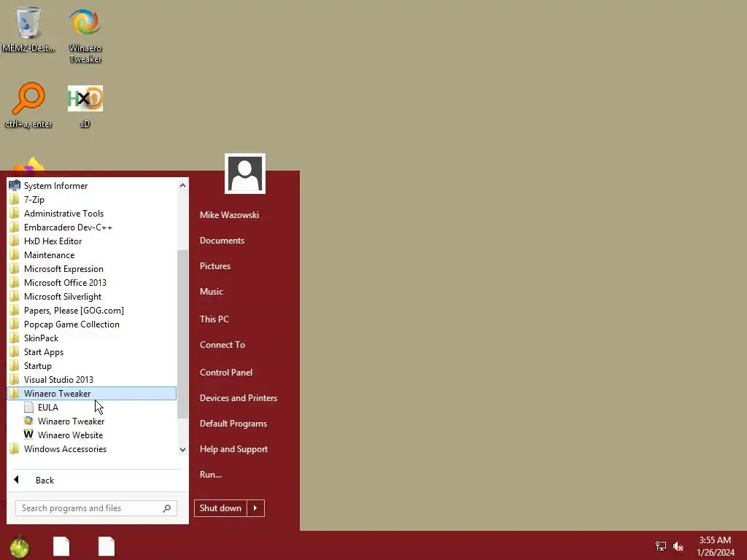Viewport: 747px width, 560px height.
Task: Click the programs list scrollbar thumb
Action: point(182,334)
